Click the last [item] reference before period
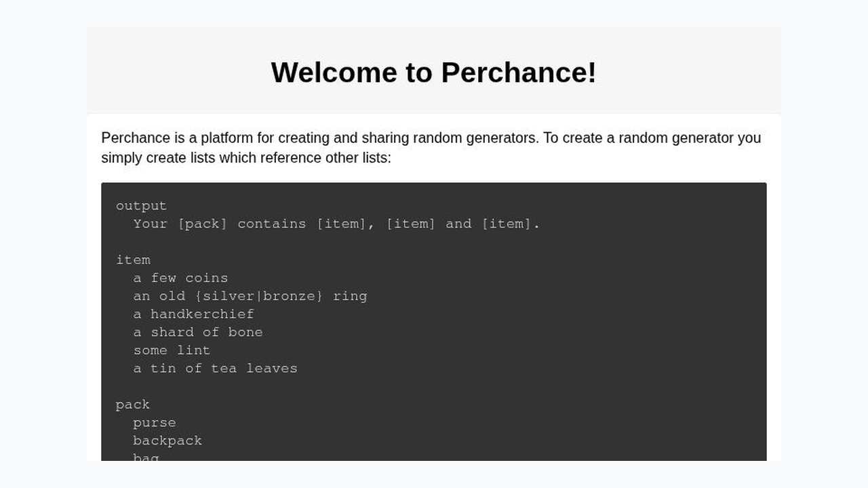 (x=507, y=224)
